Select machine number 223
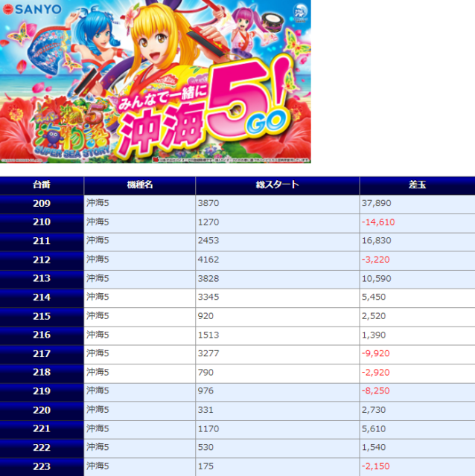Image resolution: width=475 pixels, height=476 pixels. [x=42, y=466]
